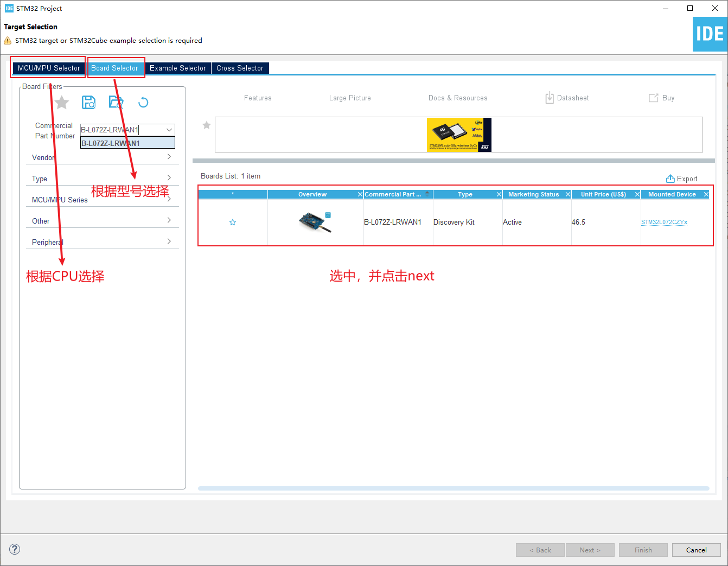The height and width of the screenshot is (566, 728).
Task: Switch to Cross Selector tab
Action: [240, 68]
